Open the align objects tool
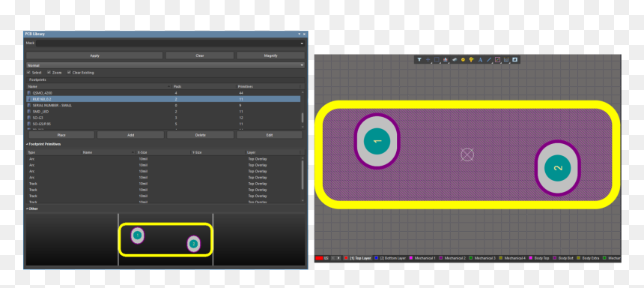The width and height of the screenshot is (644, 288). point(446,60)
